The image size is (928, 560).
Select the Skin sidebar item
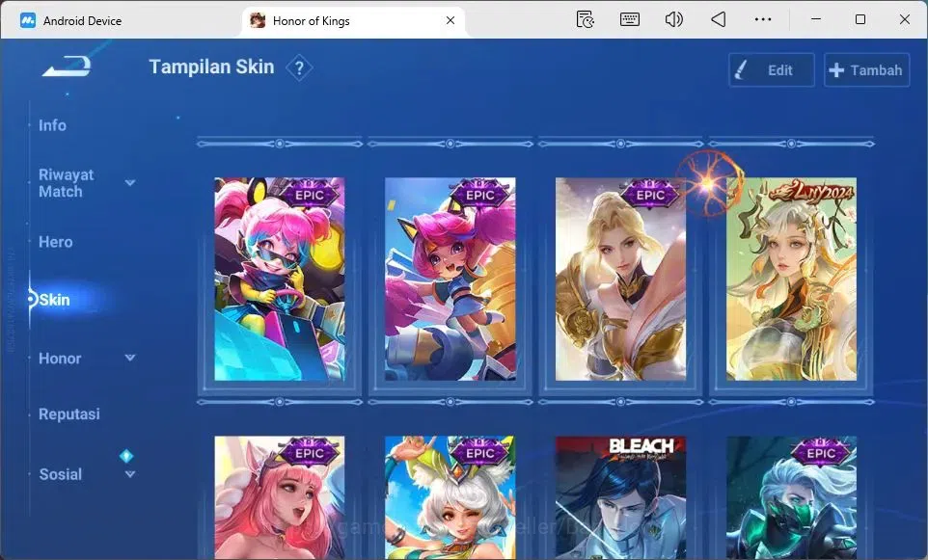(x=54, y=300)
